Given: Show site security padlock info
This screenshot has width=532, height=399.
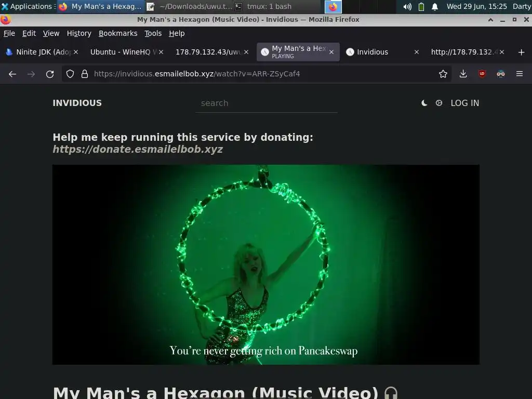Looking at the screenshot, I should point(85,74).
